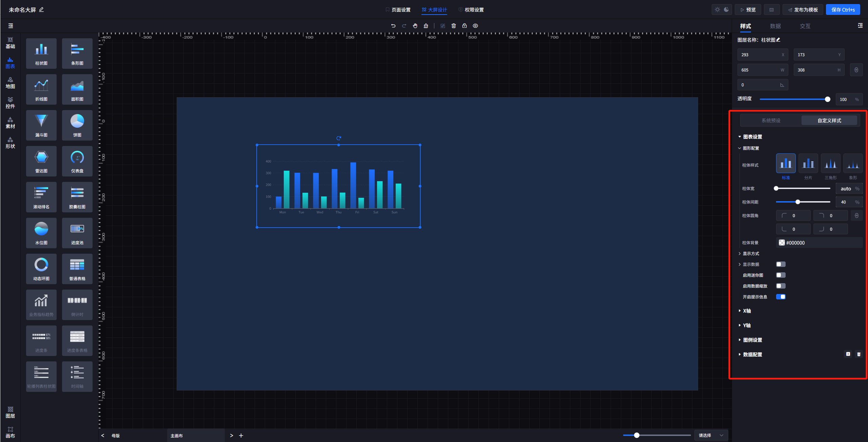Open the 请选择 zoom dropdown
The width and height of the screenshot is (868, 442).
(x=711, y=435)
